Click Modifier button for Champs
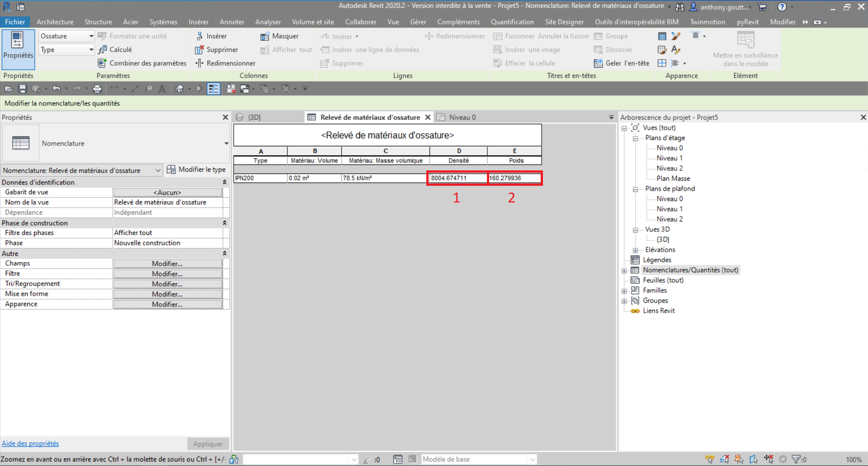The height and width of the screenshot is (466, 868). (167, 264)
